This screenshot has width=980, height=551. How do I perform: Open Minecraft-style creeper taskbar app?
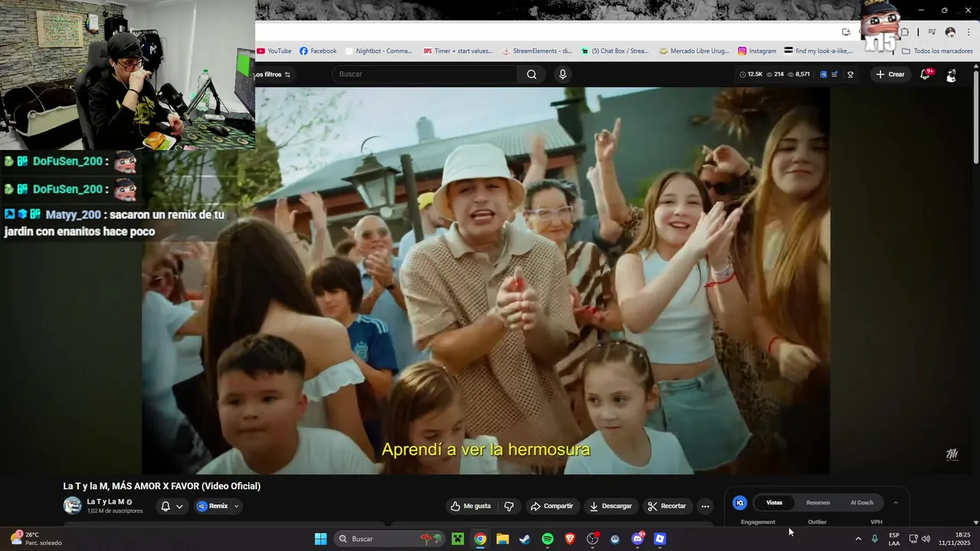(458, 539)
